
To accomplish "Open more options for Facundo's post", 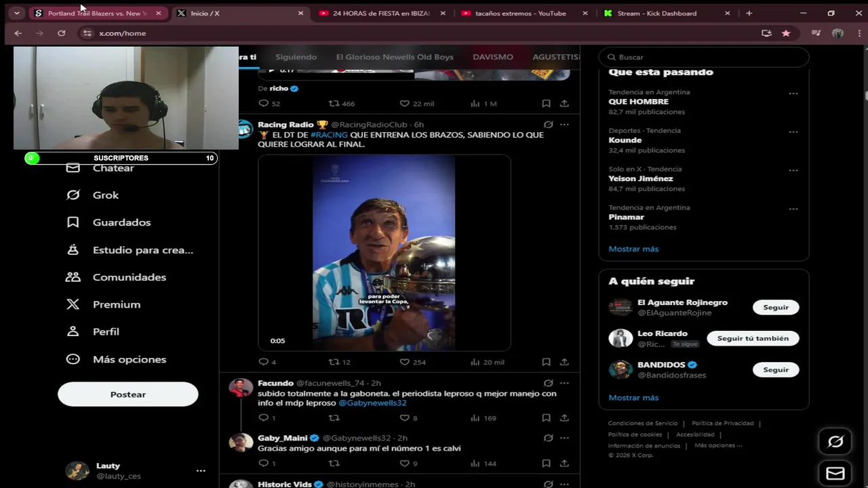I will 564,383.
